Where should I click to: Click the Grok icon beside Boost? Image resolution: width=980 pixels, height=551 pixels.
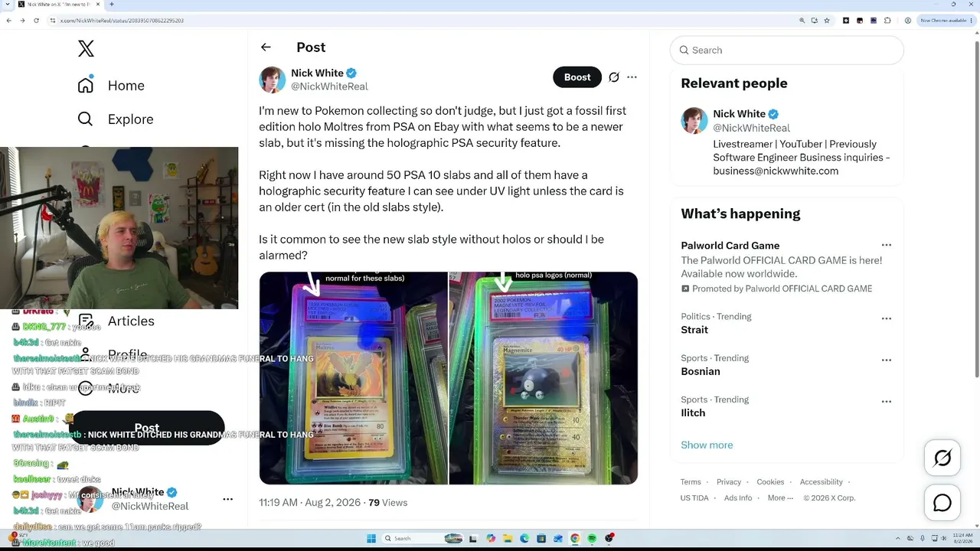pyautogui.click(x=614, y=77)
